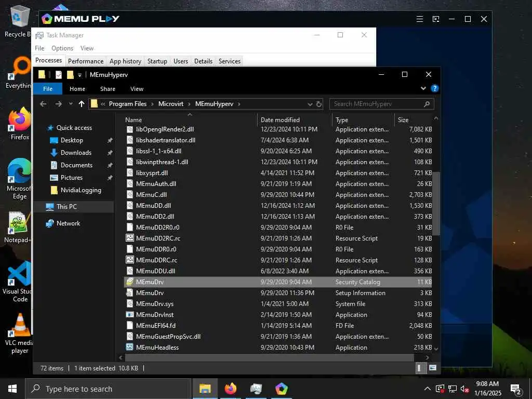The height and width of the screenshot is (399, 532).
Task: Open the hidden breadcrumb path double chevron
Action: click(x=103, y=104)
